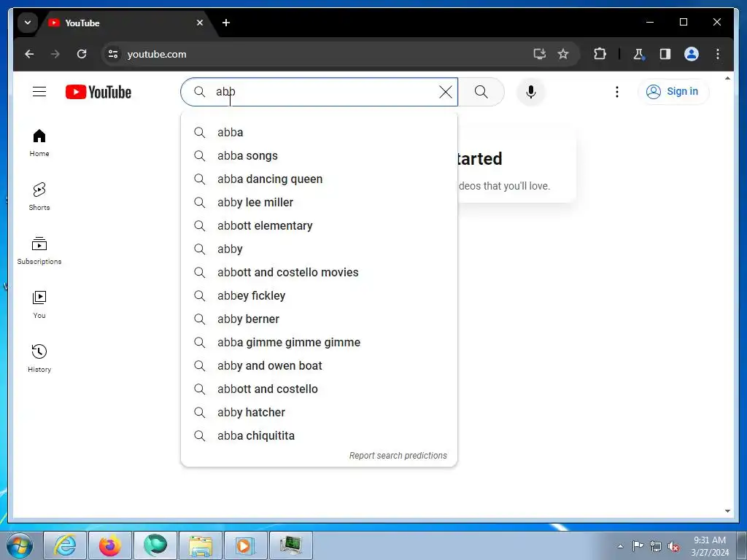Open the YouTube guide hamburger menu
747x560 pixels.
39,91
